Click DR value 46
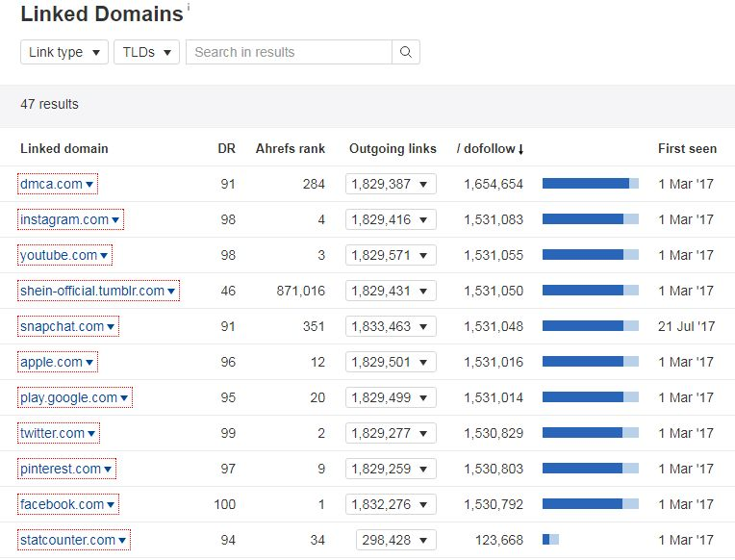Viewport: 735px width, 560px height. pyautogui.click(x=228, y=291)
